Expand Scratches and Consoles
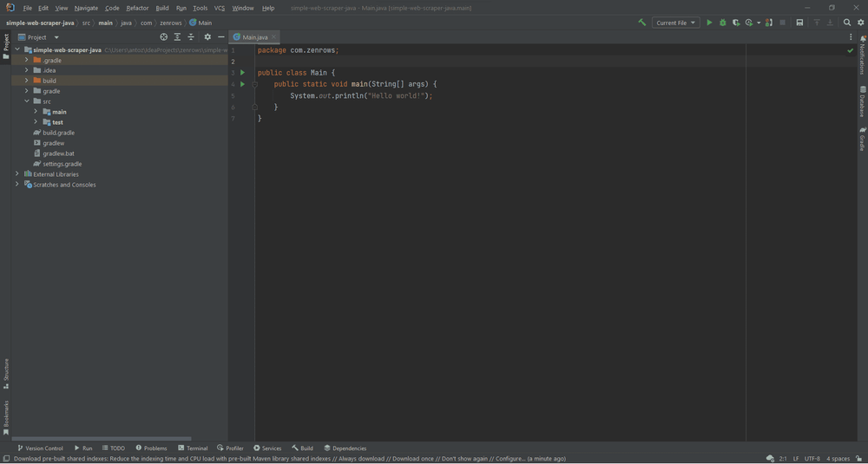The image size is (868, 464). 17,185
